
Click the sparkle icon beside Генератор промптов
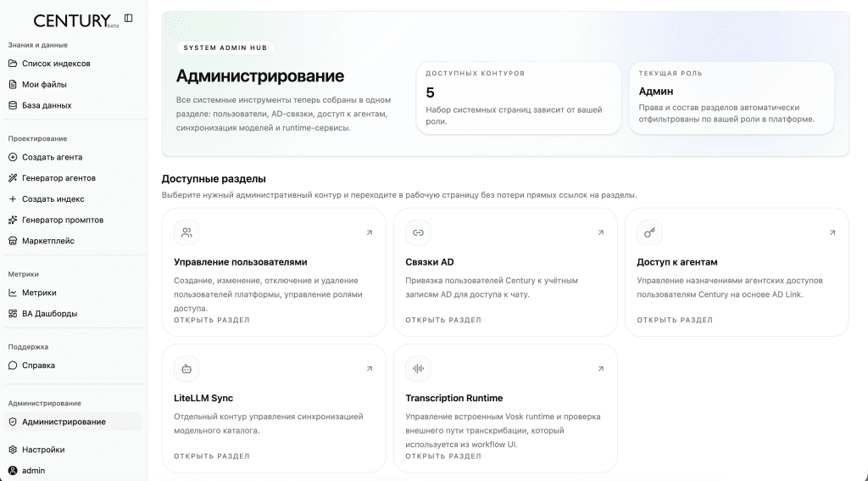(x=13, y=220)
